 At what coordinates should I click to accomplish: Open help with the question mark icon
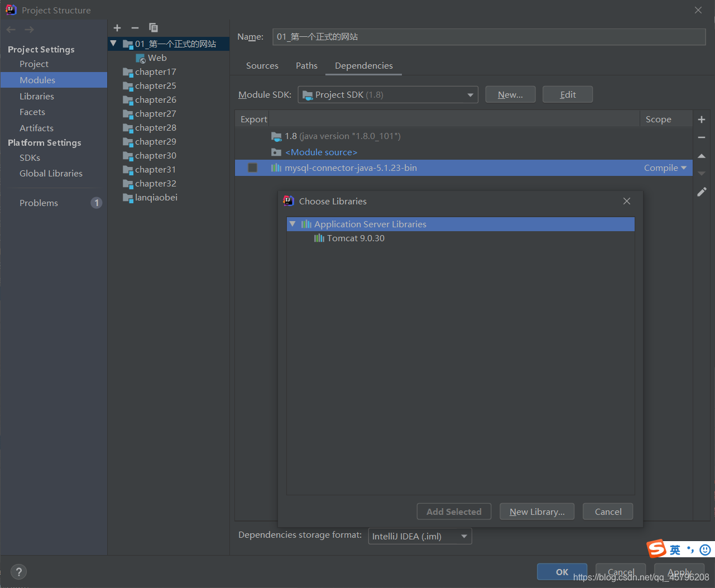pos(18,572)
